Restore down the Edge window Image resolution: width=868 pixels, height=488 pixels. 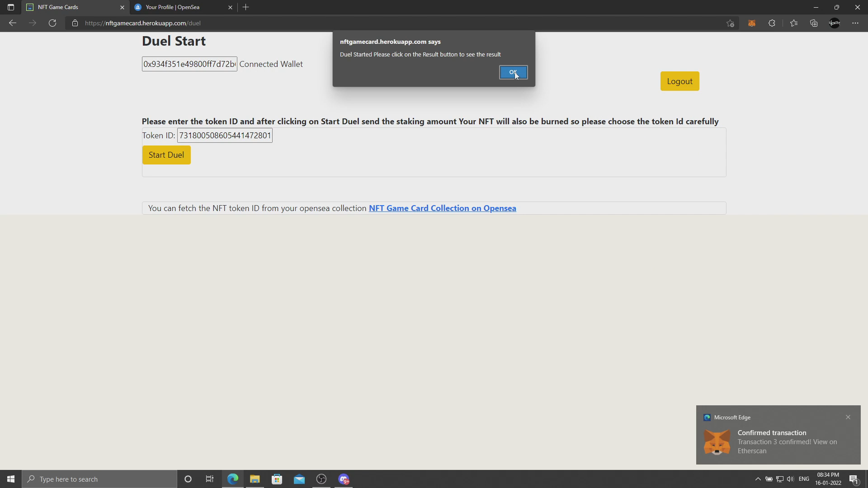point(837,7)
